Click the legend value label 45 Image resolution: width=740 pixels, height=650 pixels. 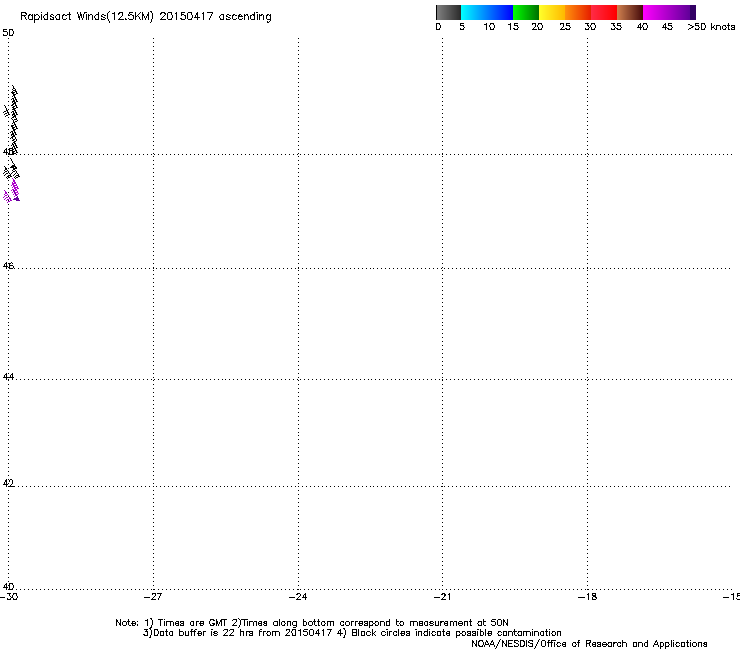[667, 27]
